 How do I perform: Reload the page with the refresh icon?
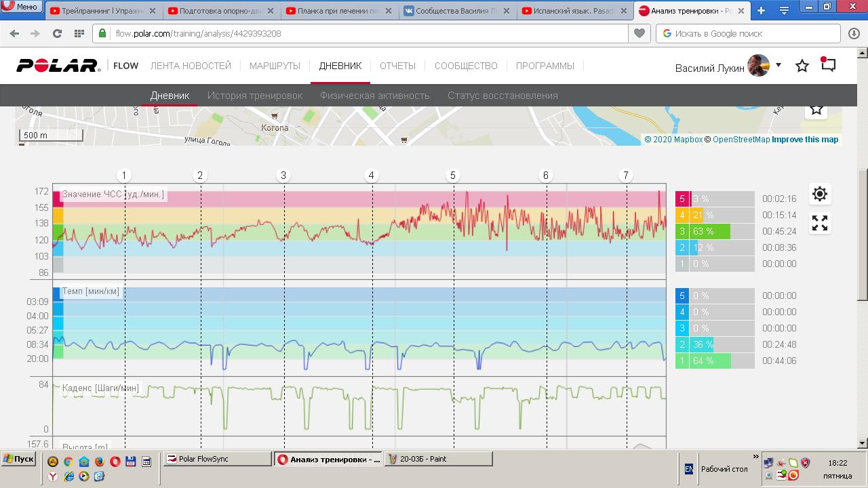[x=58, y=33]
